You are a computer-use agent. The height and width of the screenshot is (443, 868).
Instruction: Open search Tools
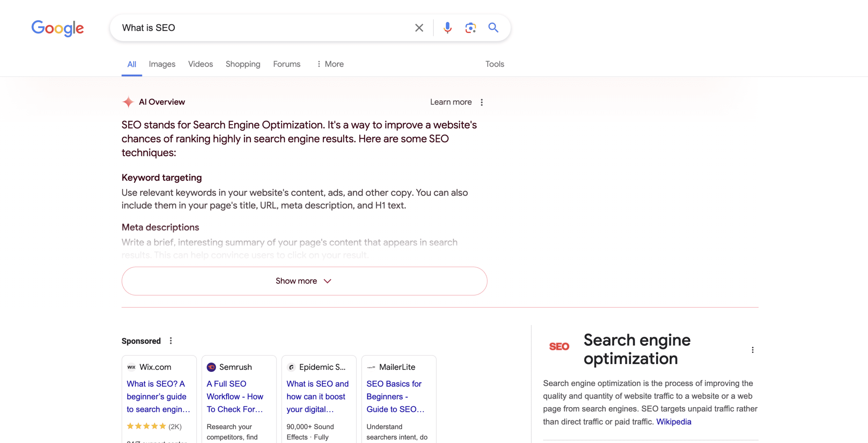tap(495, 64)
